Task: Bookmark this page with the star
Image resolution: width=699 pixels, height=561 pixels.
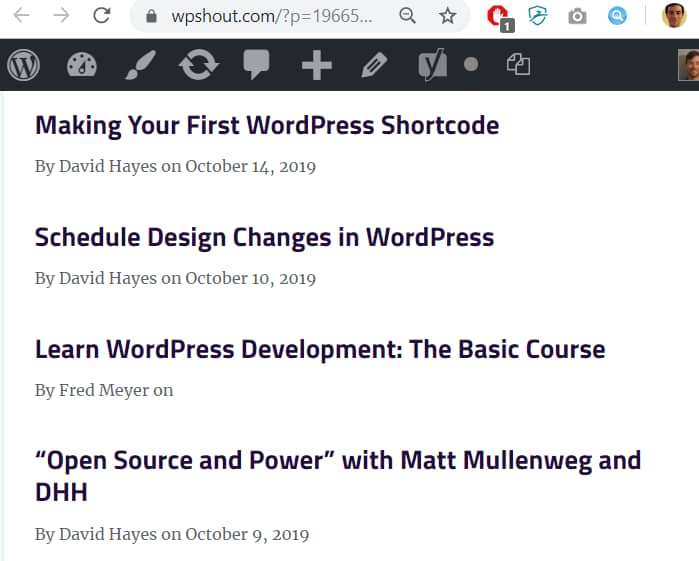Action: (447, 16)
